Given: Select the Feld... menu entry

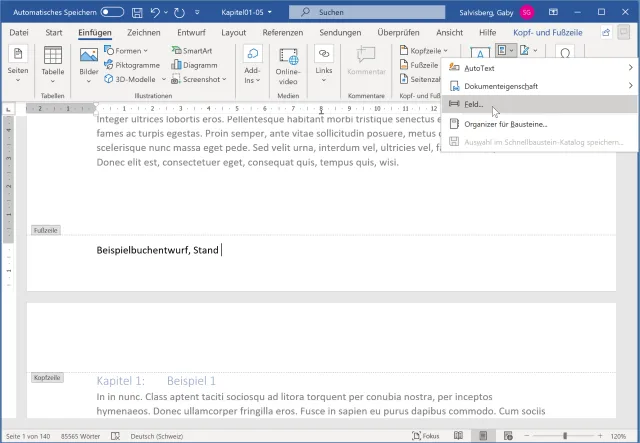Looking at the screenshot, I should [x=539, y=104].
